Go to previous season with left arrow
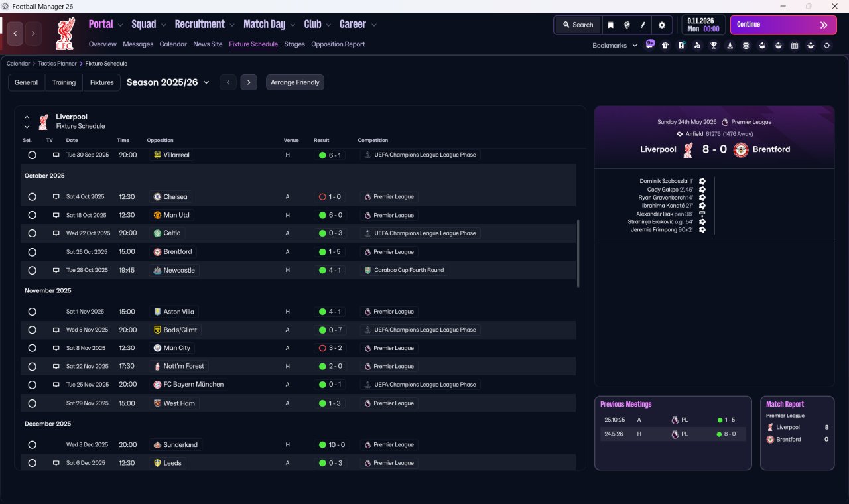Viewport: 849px width, 504px height. click(x=228, y=82)
